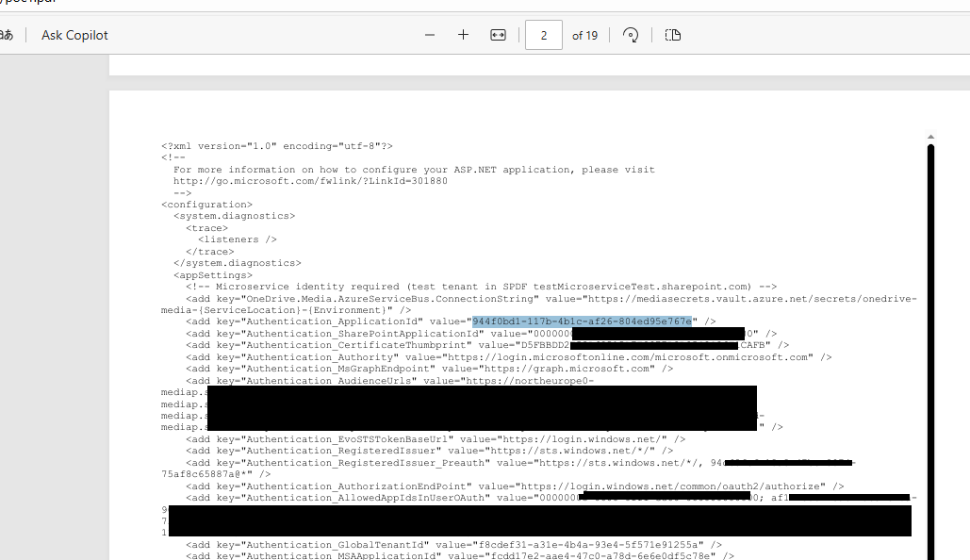This screenshot has width=970, height=560.
Task: Click the page number input field
Action: click(x=544, y=35)
